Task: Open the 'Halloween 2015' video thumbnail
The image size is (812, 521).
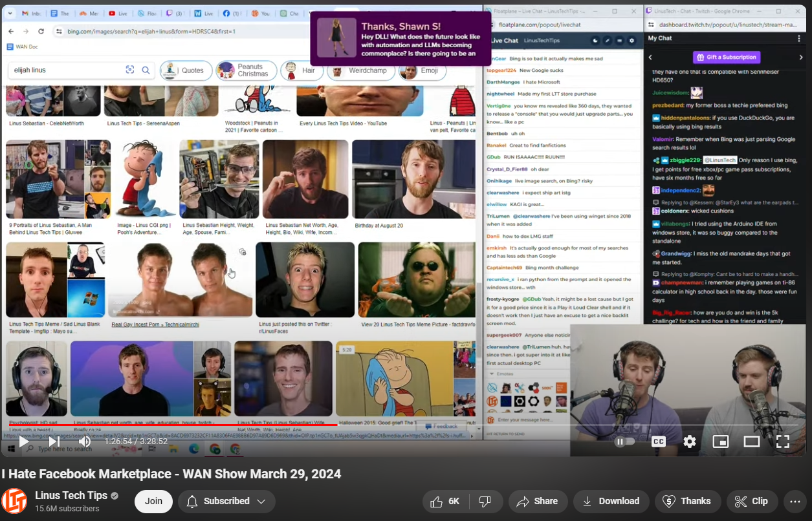Action: [395, 378]
